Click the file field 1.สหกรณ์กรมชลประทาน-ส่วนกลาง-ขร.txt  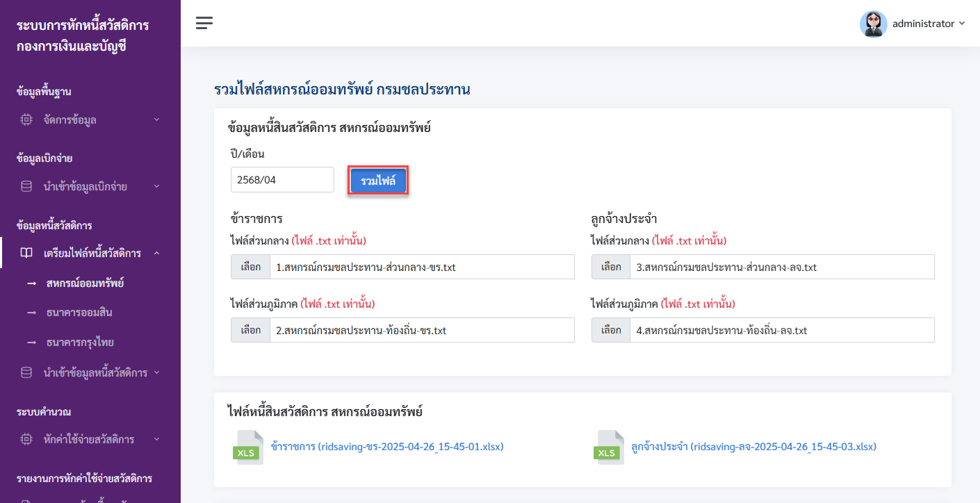[x=422, y=267]
